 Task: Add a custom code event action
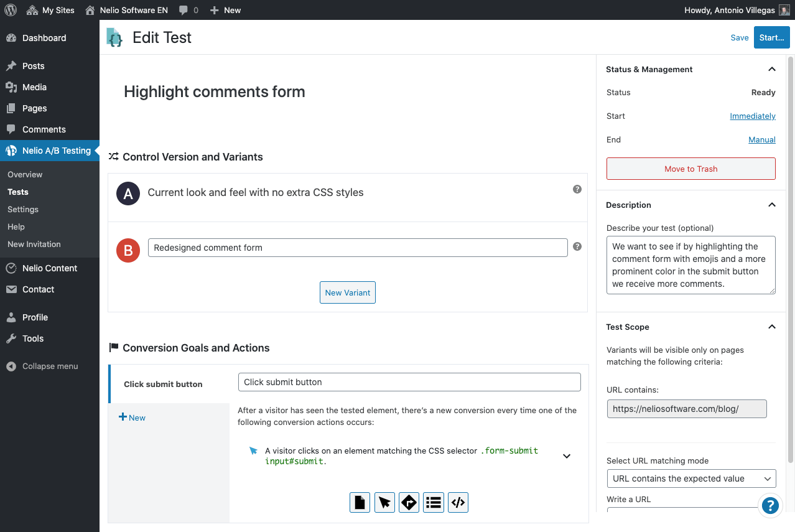click(458, 502)
